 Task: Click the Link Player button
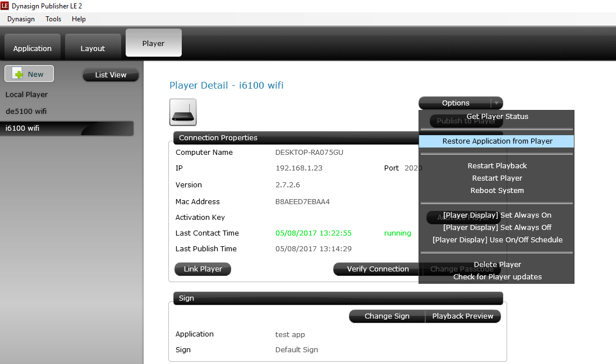pyautogui.click(x=203, y=269)
